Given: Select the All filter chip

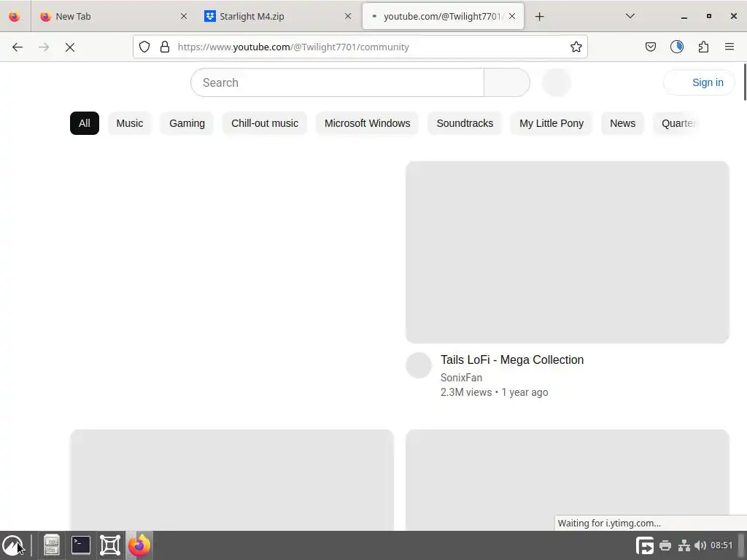Looking at the screenshot, I should coord(85,123).
